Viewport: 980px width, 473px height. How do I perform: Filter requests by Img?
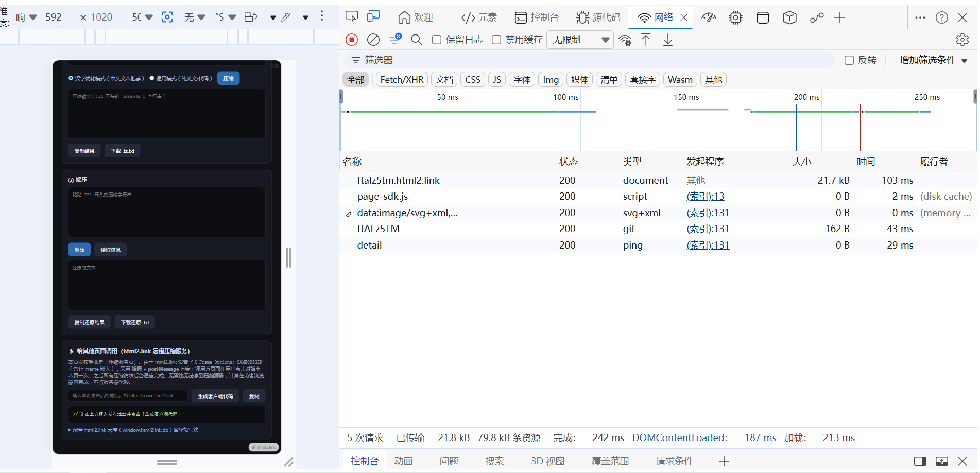(x=551, y=80)
